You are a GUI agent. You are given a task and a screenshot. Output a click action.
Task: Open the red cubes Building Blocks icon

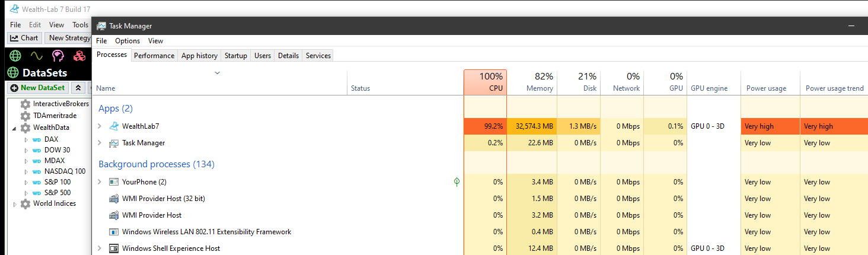pyautogui.click(x=79, y=56)
